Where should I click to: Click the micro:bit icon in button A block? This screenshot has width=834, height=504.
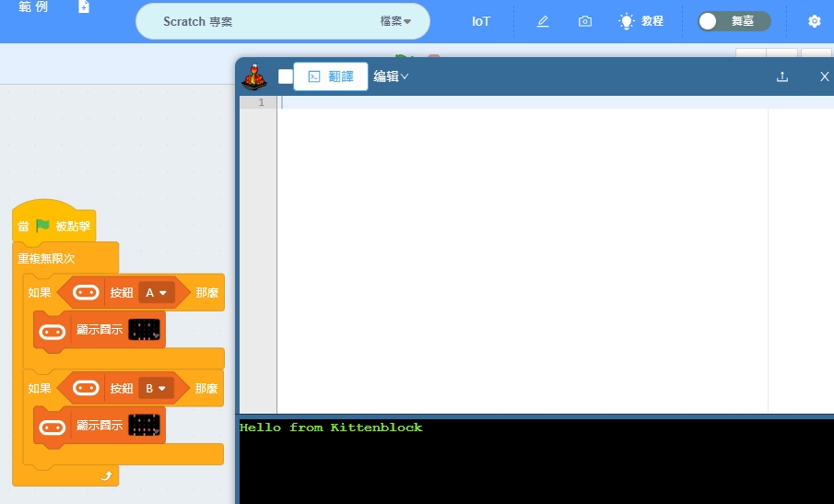(x=86, y=293)
